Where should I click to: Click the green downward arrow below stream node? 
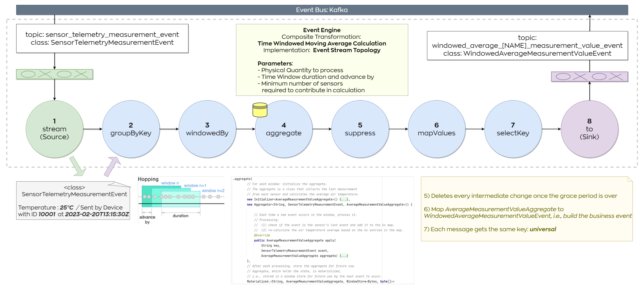[77, 166]
